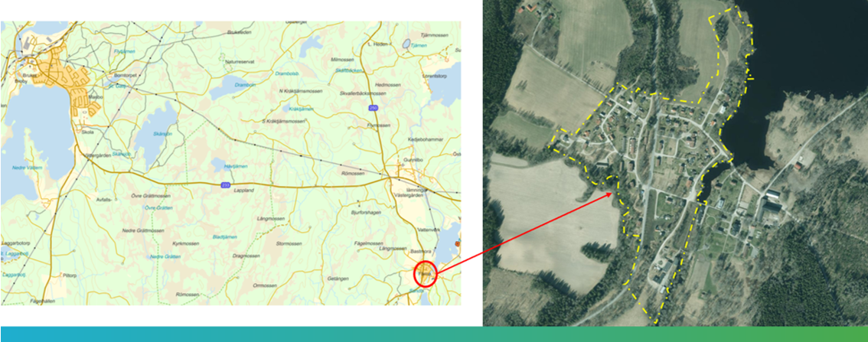Click the Stormossen place label
The width and height of the screenshot is (868, 342).
289,243
